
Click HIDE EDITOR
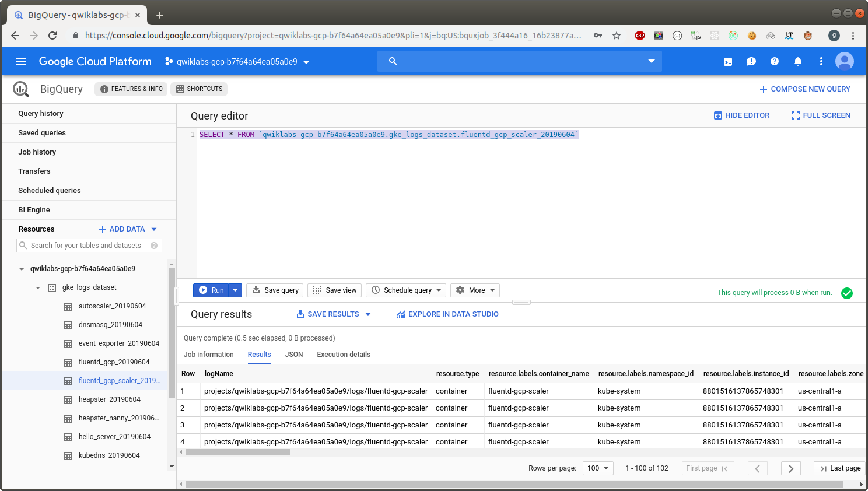click(741, 115)
